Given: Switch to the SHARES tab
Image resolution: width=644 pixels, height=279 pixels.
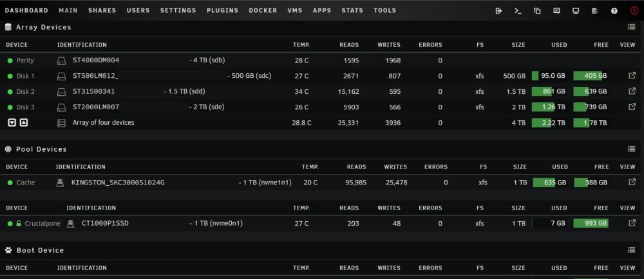Looking at the screenshot, I should (x=102, y=11).
